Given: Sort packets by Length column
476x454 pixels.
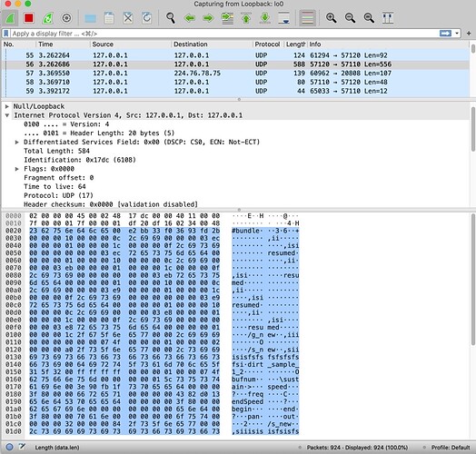Looking at the screenshot, I should [295, 44].
